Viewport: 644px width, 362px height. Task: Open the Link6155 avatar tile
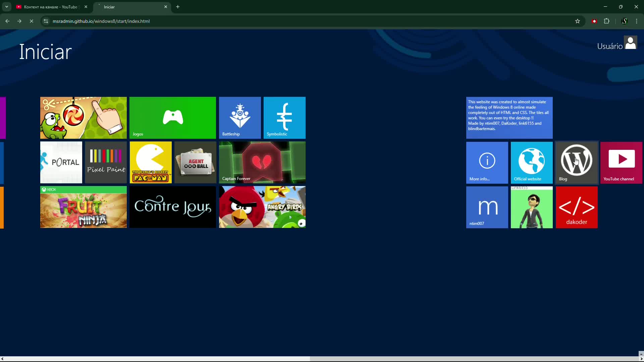tap(532, 207)
